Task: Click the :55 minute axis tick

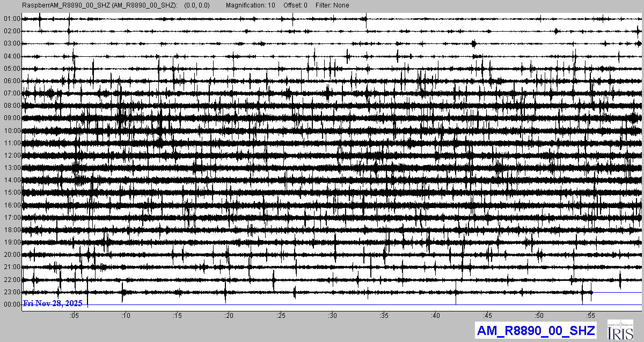Action: coord(591,315)
